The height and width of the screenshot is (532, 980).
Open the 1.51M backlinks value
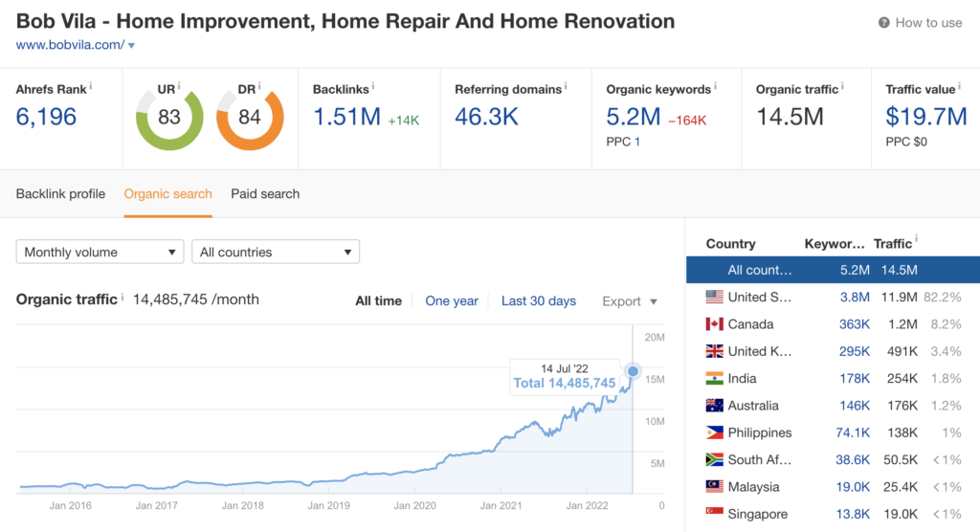point(346,117)
